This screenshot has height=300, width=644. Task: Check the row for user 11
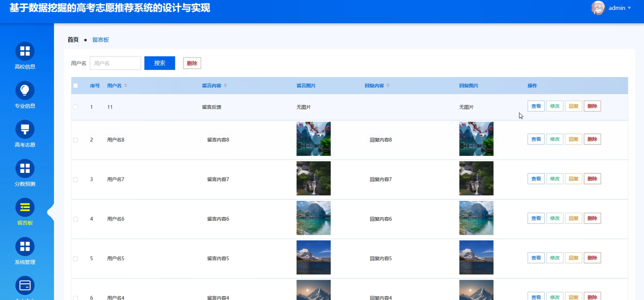coord(76,107)
